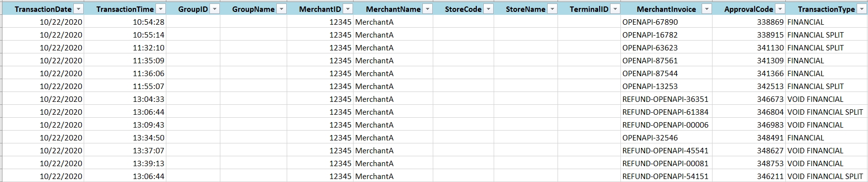Select the 10:54:28 transaction time cell
The width and height of the screenshot is (868, 182).
(125, 22)
